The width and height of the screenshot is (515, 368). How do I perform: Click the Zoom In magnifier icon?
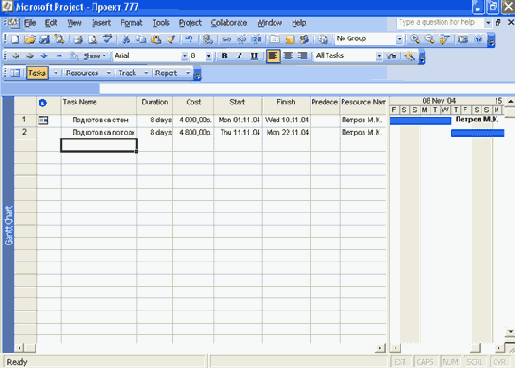click(x=415, y=39)
